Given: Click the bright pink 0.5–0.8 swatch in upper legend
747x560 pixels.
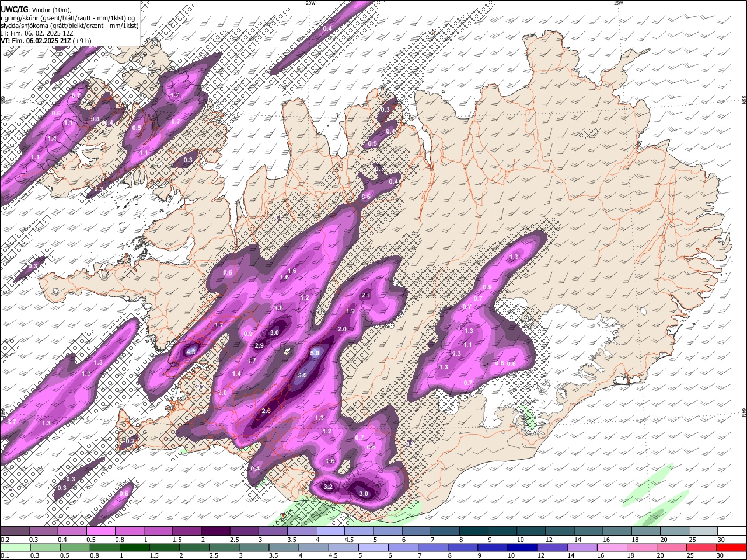Looking at the screenshot, I should pos(100,531).
